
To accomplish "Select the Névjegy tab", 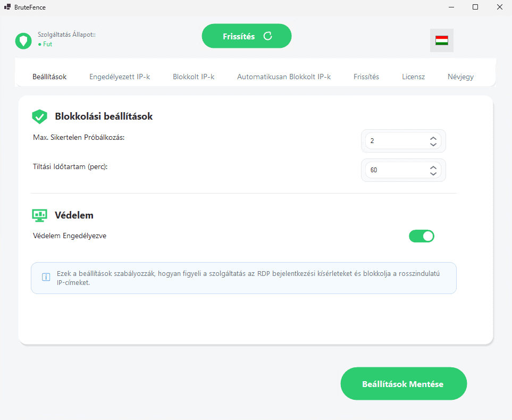I will 460,77.
